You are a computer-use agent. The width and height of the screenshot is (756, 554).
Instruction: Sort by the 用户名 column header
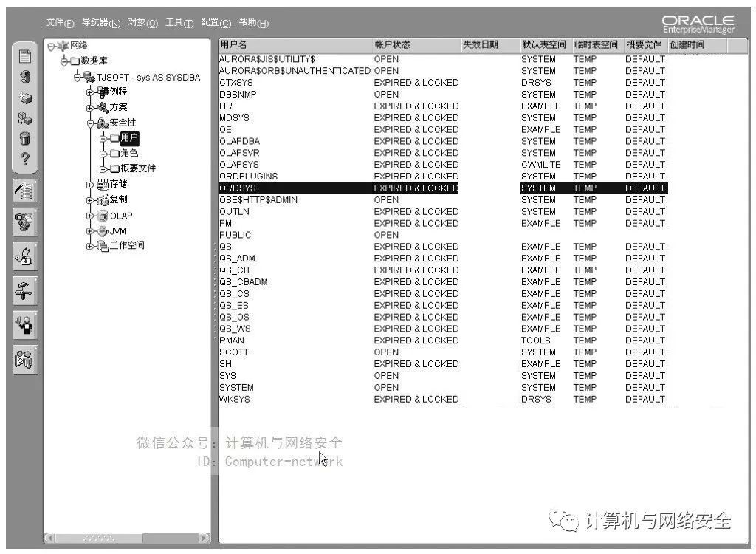tap(295, 45)
